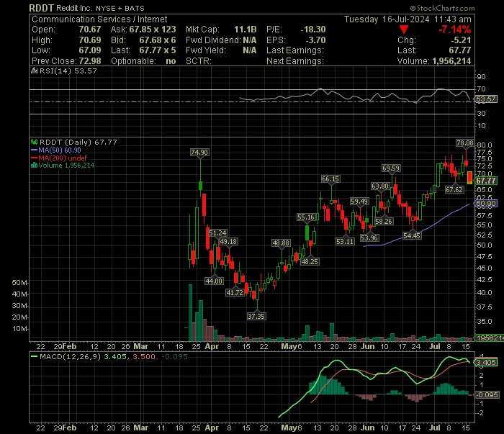This screenshot has height=434, width=504.
Task: Click the Open value 70.67
Action: 90,30
